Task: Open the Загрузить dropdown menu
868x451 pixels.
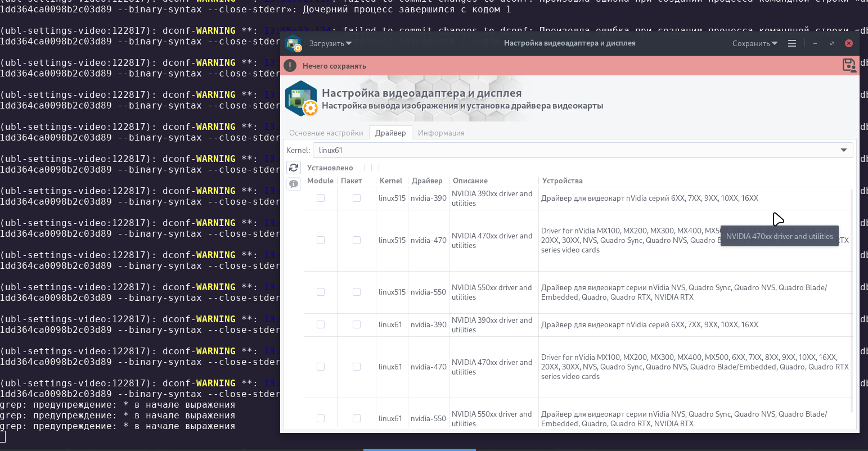Action: tap(330, 43)
